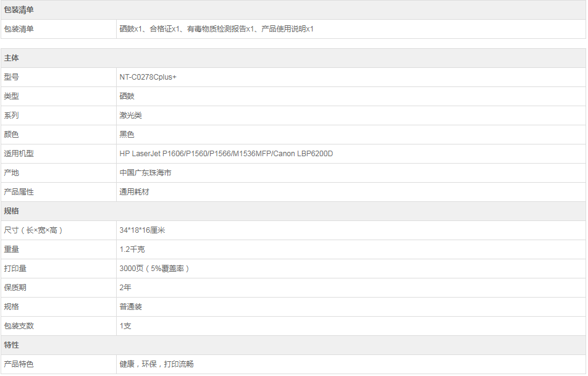Image resolution: width=588 pixels, height=376 pixels.
Task: Select the 中国广东珠海市 origin value
Action: 146,173
